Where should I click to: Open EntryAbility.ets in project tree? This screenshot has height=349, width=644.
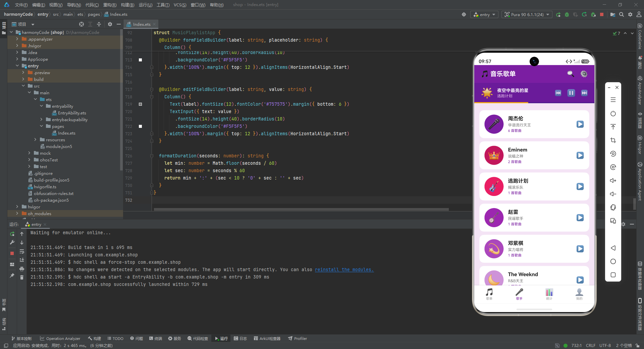pyautogui.click(x=72, y=113)
